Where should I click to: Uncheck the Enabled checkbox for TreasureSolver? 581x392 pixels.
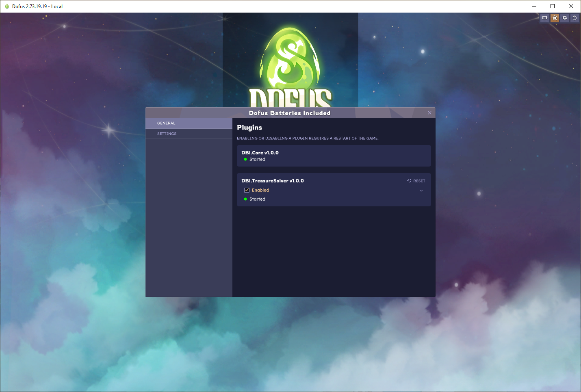(x=247, y=190)
